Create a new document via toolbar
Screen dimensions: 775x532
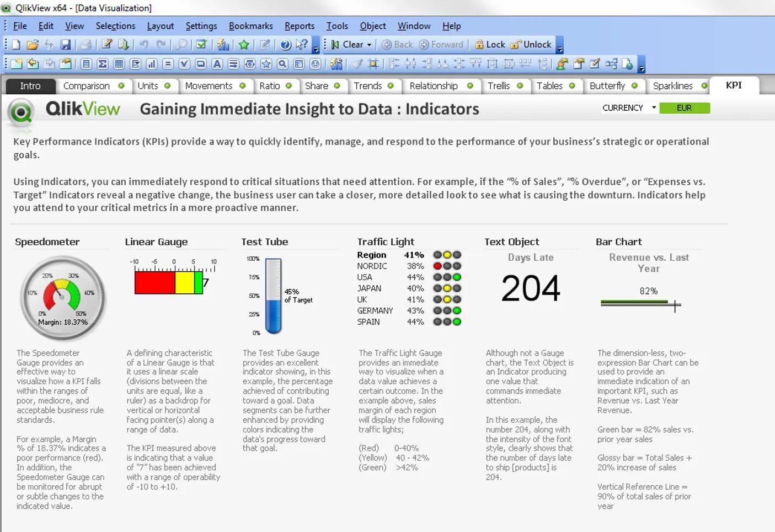pos(16,45)
